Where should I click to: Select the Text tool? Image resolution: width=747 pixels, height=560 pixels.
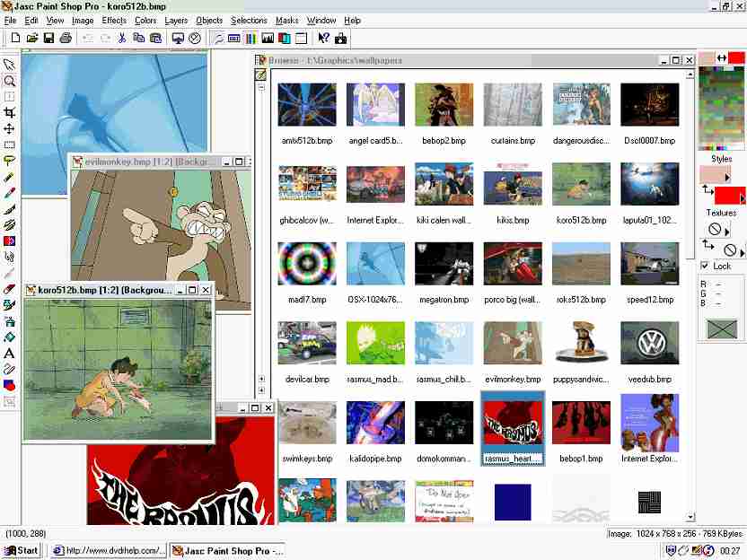(x=9, y=354)
